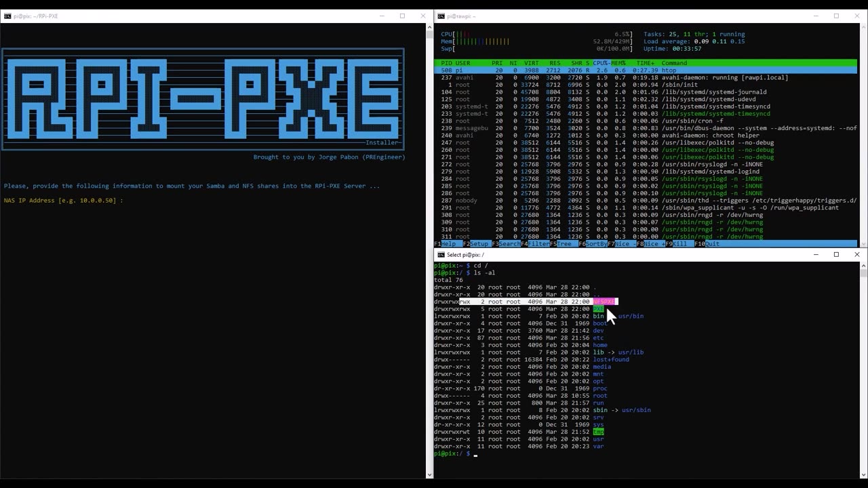Activate htop F4 Filter
Viewport: 868px width, 488px height.
pos(536,244)
